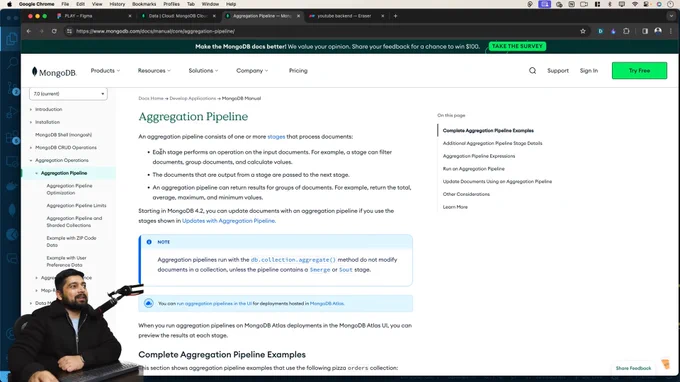The image size is (680, 382).
Task: Open a new browser tab
Action: 395,16
